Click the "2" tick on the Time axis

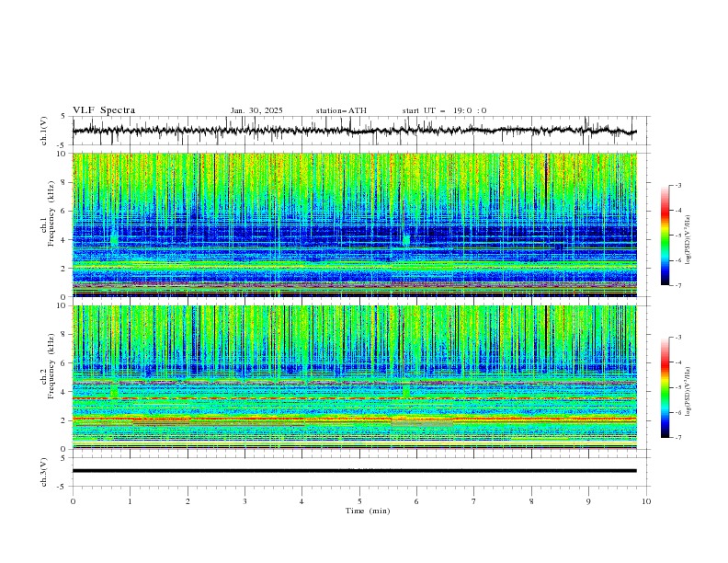(188, 501)
